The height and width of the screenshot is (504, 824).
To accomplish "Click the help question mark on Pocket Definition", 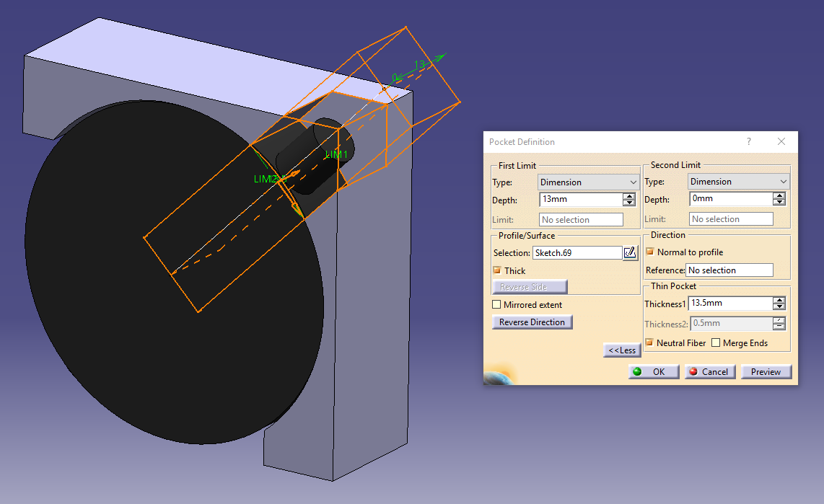I will pos(748,141).
